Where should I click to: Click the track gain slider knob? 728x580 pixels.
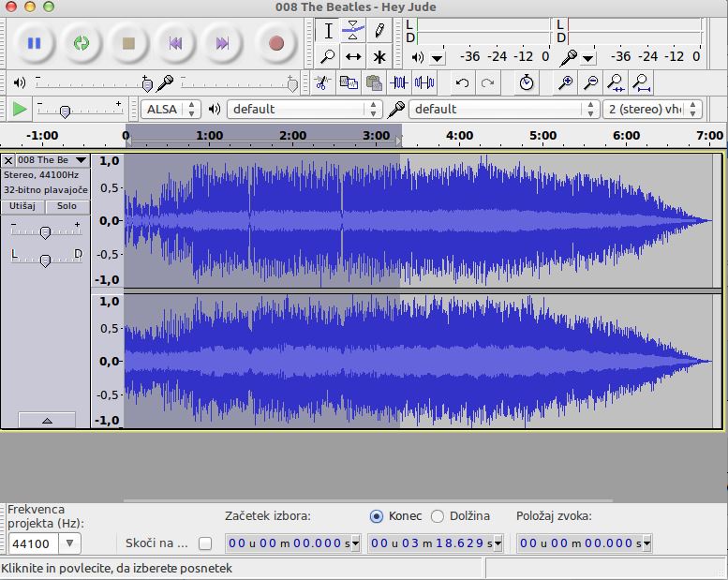pyautogui.click(x=44, y=231)
